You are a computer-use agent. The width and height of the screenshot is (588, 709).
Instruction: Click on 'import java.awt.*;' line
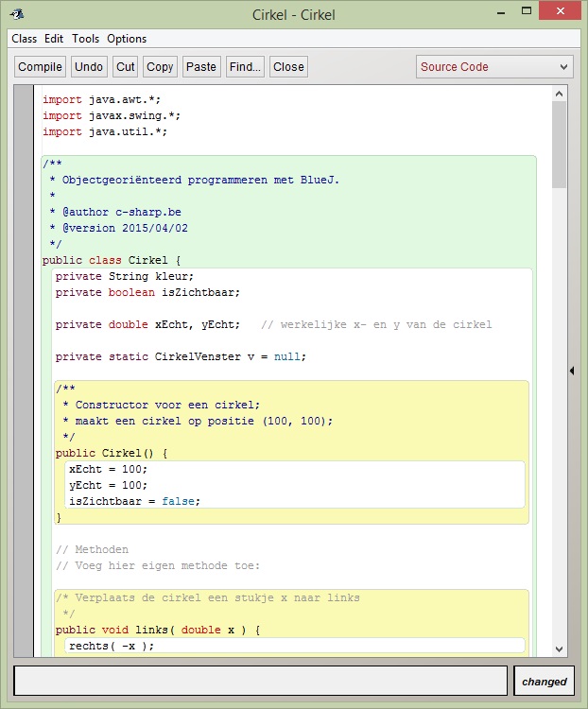[101, 99]
